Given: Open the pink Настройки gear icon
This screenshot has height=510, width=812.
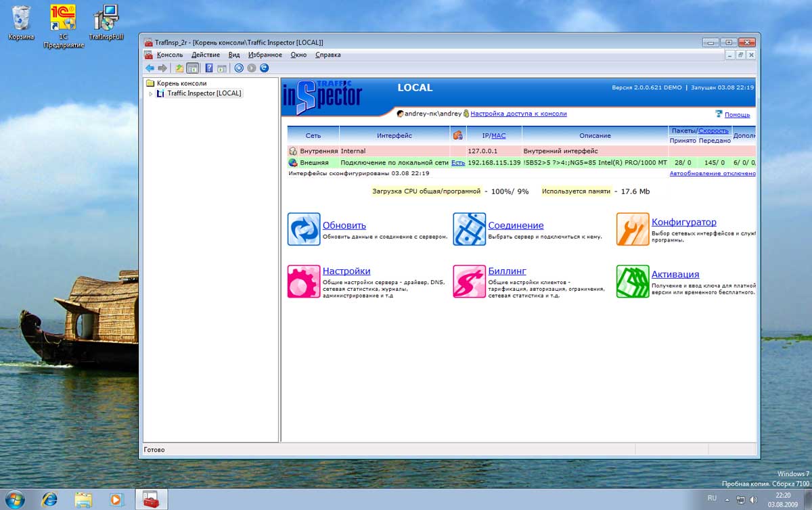Looking at the screenshot, I should pos(304,281).
